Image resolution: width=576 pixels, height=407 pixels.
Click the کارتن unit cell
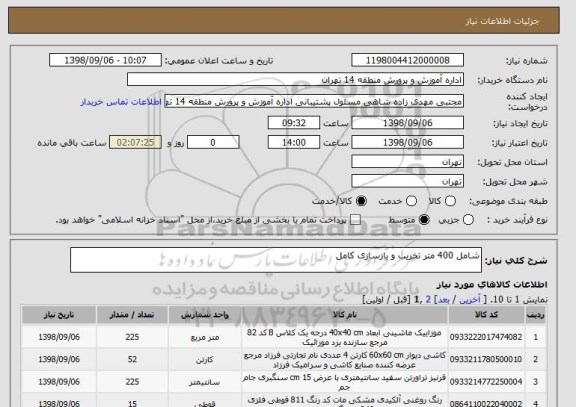(205, 360)
